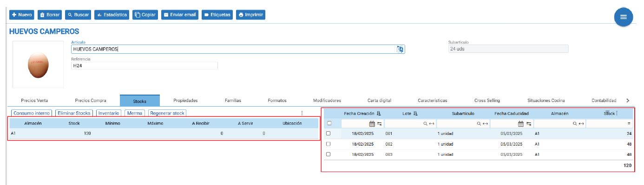Click the arrows icon in Lote filter
The width and height of the screenshot is (644, 185).
click(431, 124)
